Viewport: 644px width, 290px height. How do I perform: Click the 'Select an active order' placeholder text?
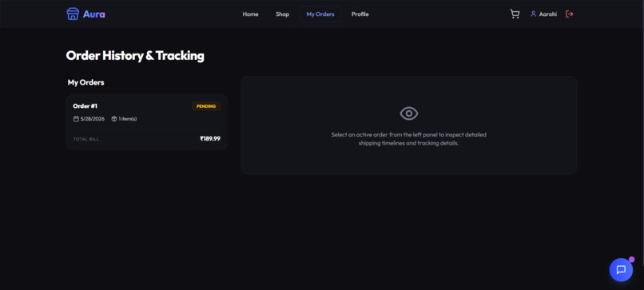[408, 139]
